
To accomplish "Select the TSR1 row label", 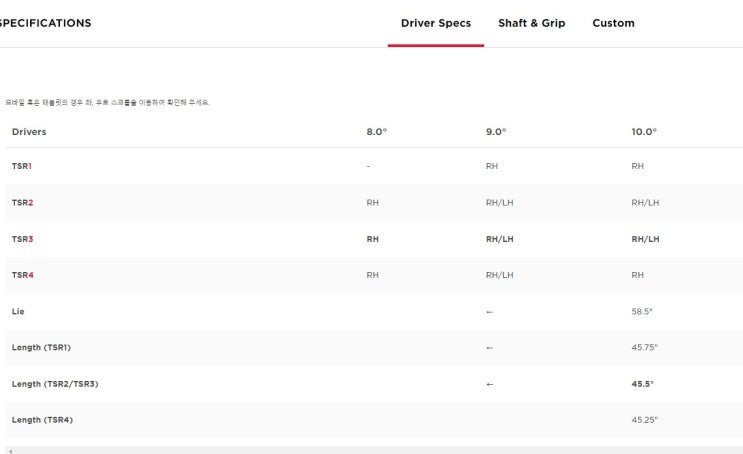I will click(x=22, y=166).
